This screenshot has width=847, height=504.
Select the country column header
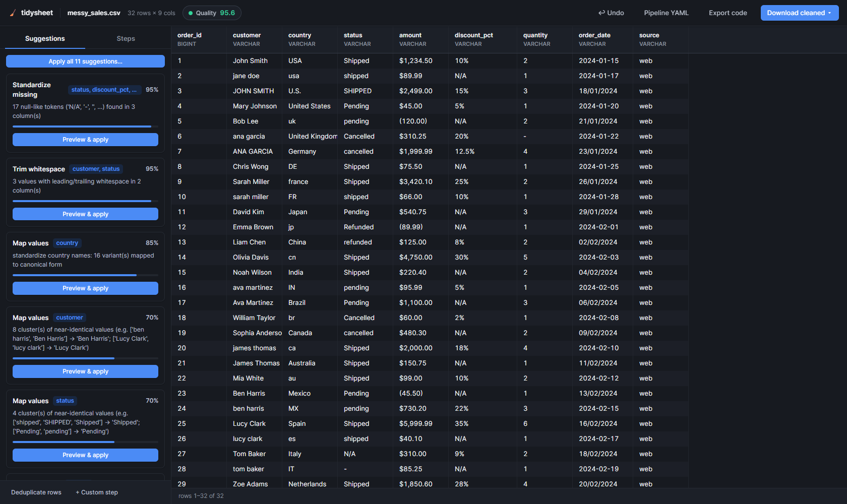pos(310,39)
